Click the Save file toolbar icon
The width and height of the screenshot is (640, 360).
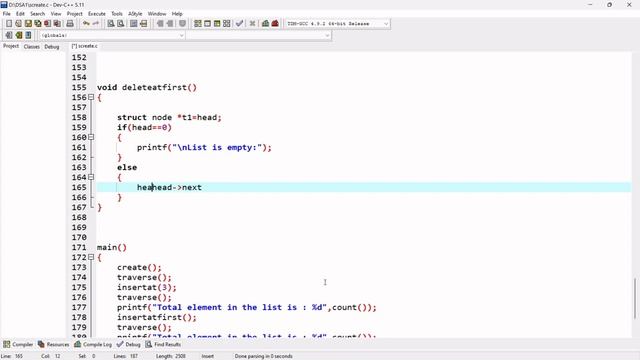pyautogui.click(x=28, y=24)
